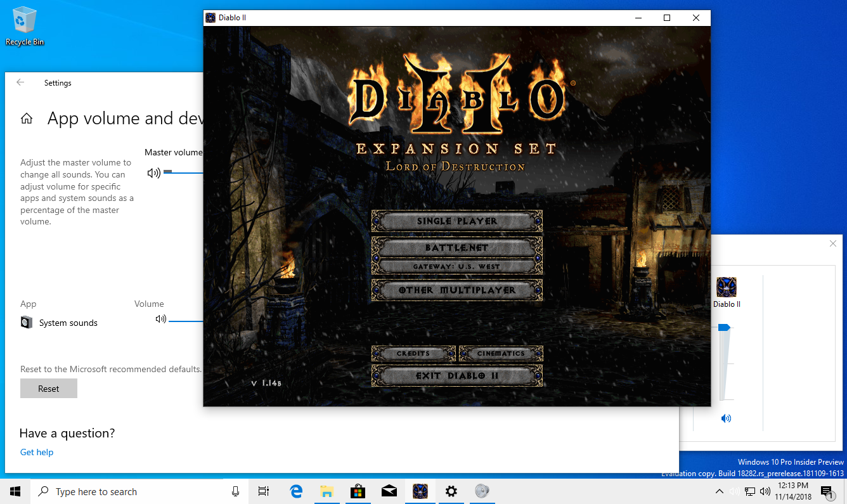The height and width of the screenshot is (504, 847).
Task: Click the Diablo II mixer app icon
Action: (726, 287)
